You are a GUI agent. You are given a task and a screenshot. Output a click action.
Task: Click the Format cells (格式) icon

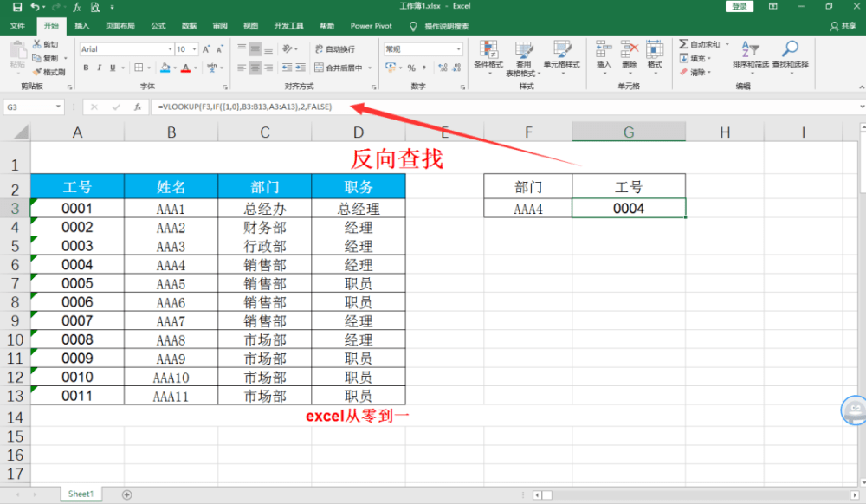pos(655,49)
